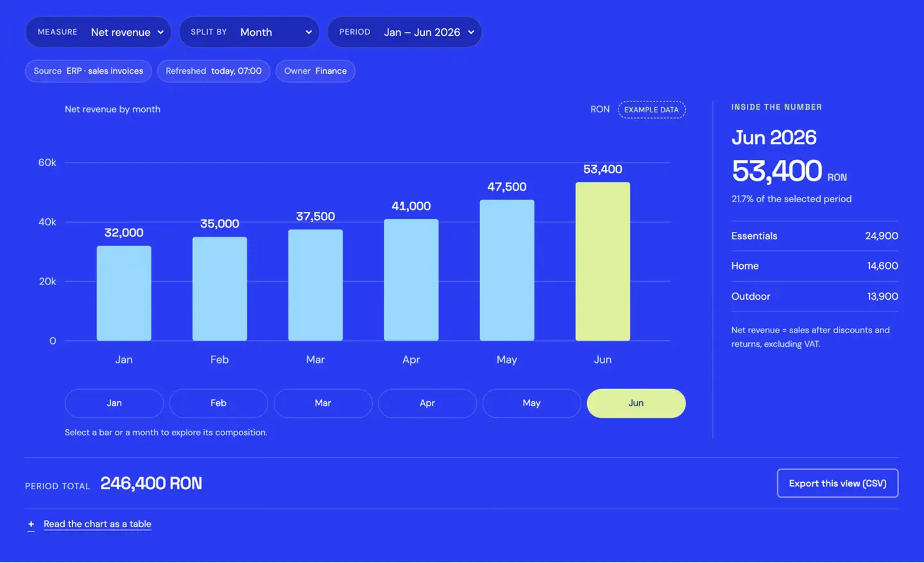The width and height of the screenshot is (924, 563).
Task: Click the EXAMPLE DATA badge
Action: [652, 110]
